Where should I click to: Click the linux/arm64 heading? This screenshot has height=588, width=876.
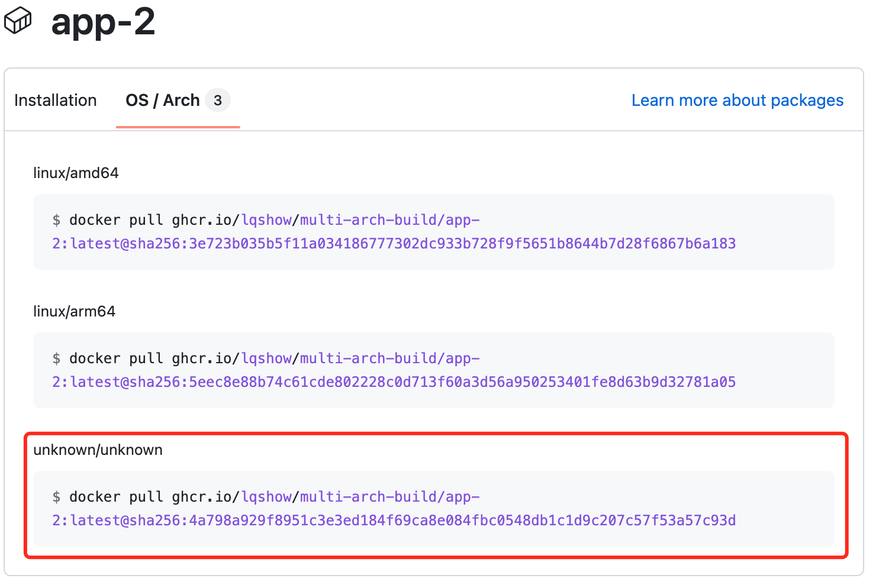tap(74, 311)
